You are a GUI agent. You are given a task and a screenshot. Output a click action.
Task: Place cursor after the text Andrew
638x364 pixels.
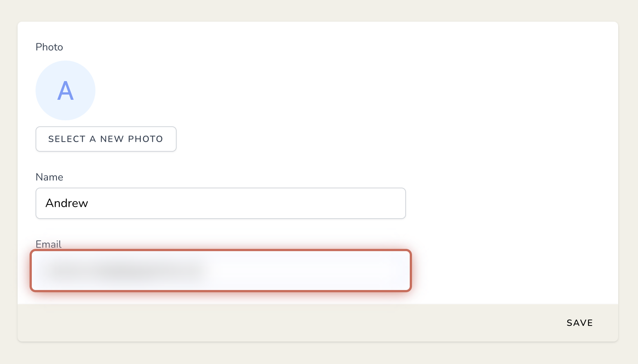(x=89, y=203)
